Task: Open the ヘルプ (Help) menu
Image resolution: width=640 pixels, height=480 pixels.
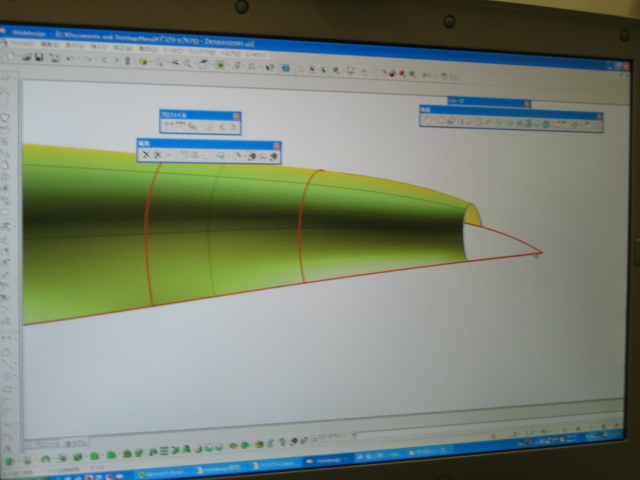Action: tap(232, 53)
